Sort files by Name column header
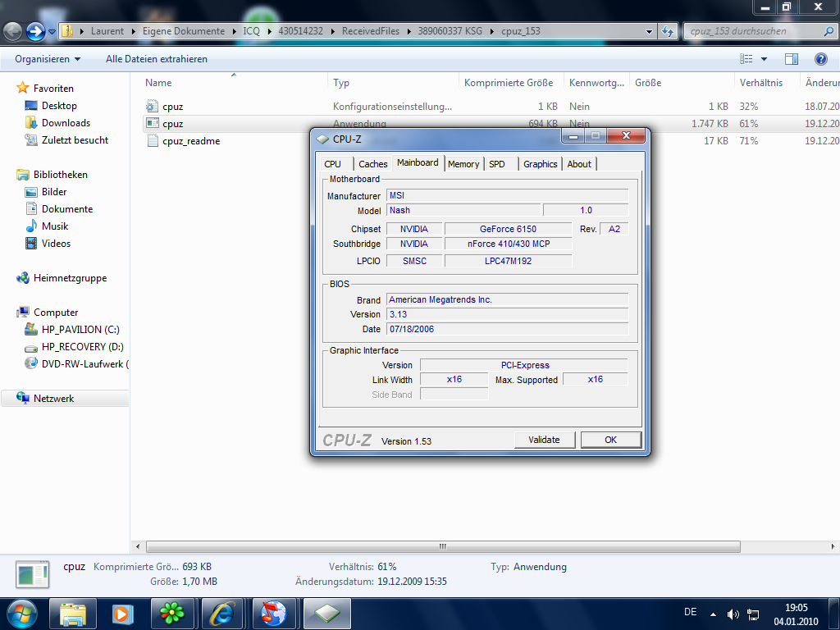The width and height of the screenshot is (840, 630). click(x=158, y=83)
